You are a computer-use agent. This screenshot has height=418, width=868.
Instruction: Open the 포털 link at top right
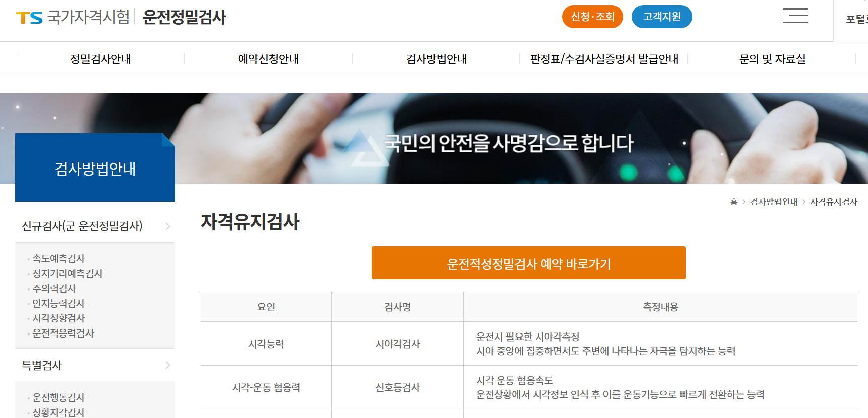tap(856, 19)
